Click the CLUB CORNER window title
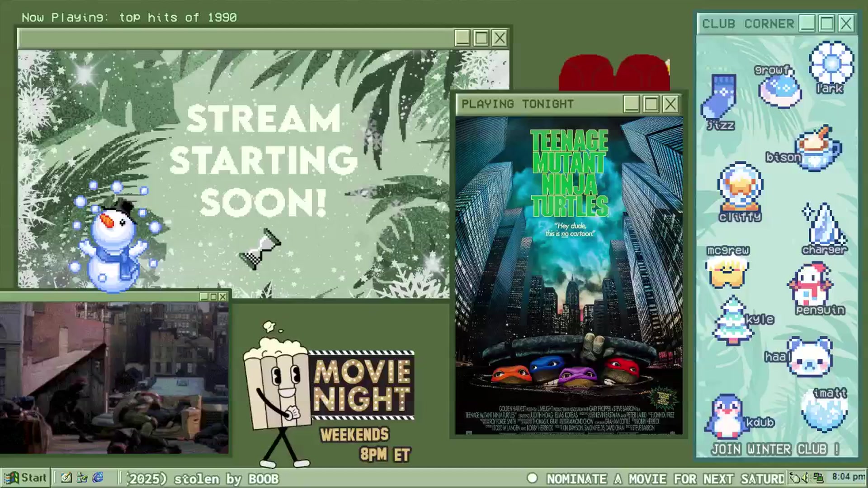The height and width of the screenshot is (488, 868). click(x=748, y=23)
